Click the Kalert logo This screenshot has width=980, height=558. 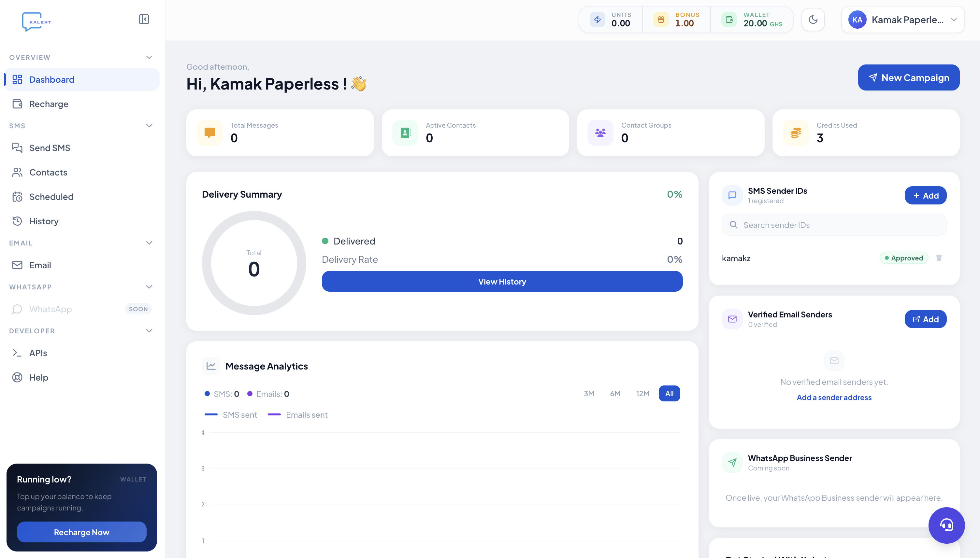point(37,21)
